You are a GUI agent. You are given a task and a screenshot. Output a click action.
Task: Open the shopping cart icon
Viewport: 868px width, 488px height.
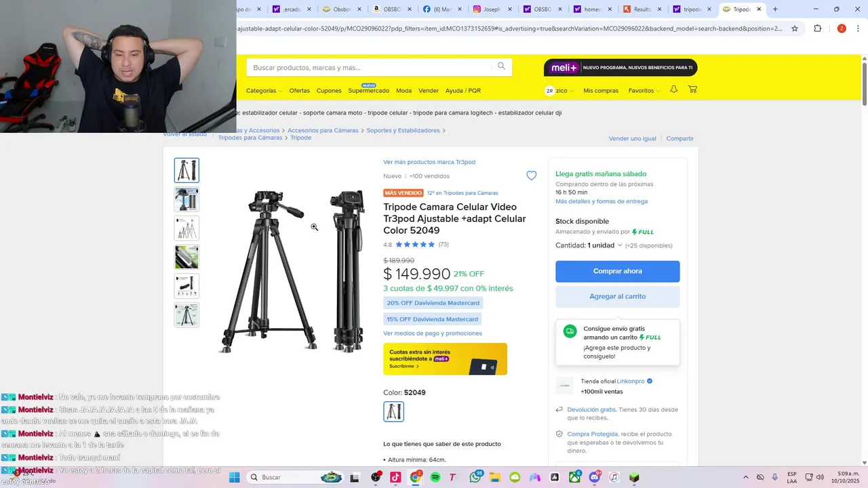(x=692, y=89)
